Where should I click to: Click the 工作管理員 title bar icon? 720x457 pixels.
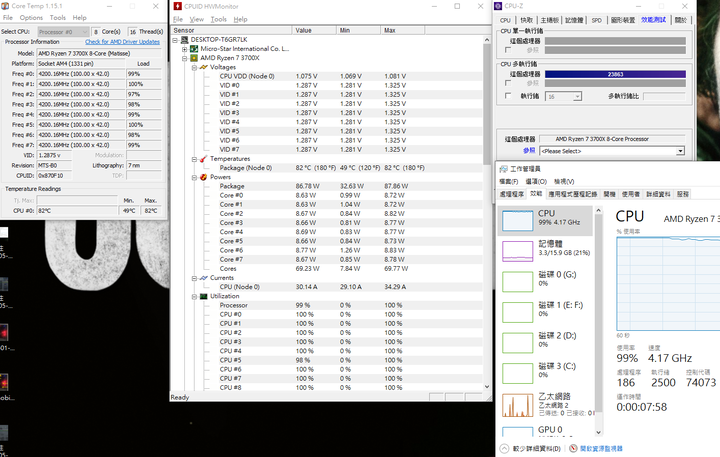(503, 169)
